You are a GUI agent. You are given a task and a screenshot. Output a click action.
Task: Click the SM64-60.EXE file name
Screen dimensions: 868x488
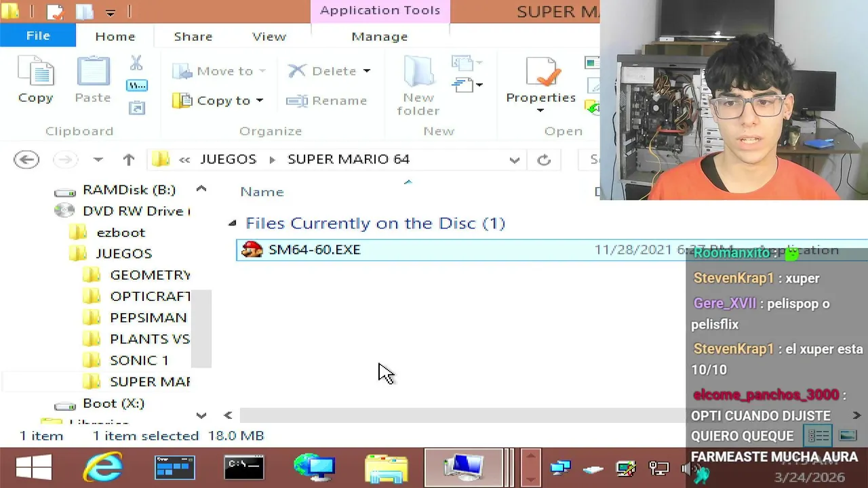pos(314,249)
